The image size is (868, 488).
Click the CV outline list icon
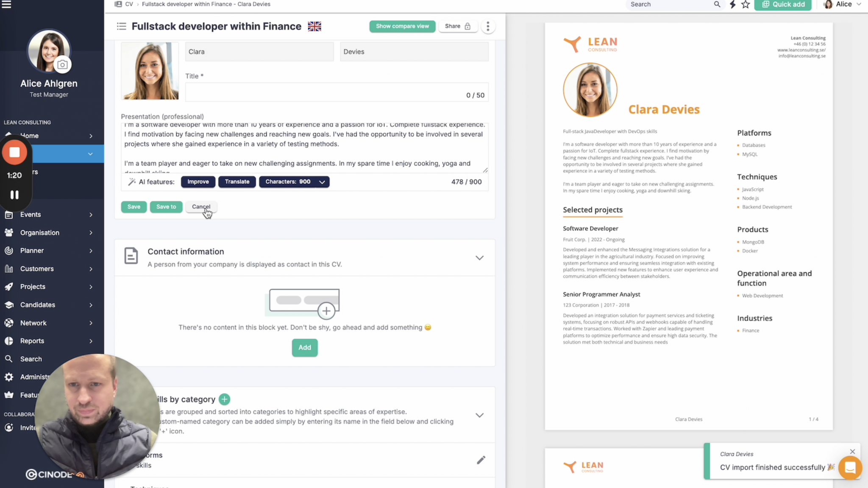(122, 26)
